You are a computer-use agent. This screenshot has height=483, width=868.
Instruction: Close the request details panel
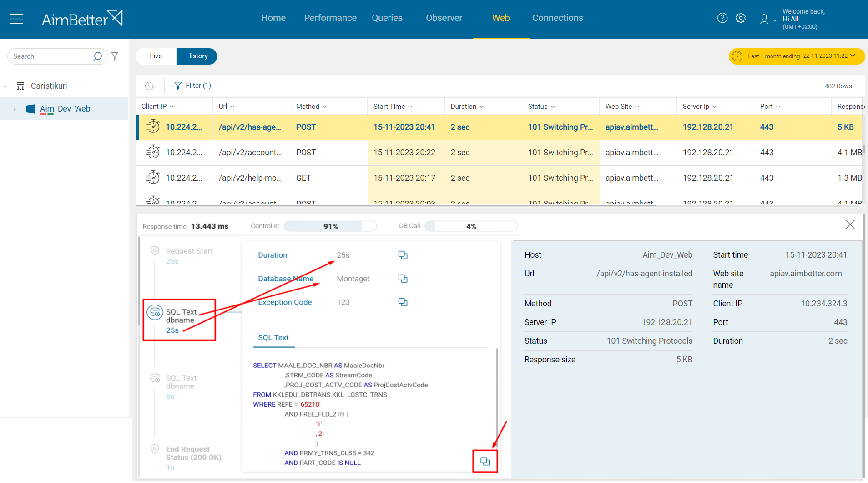click(x=850, y=224)
